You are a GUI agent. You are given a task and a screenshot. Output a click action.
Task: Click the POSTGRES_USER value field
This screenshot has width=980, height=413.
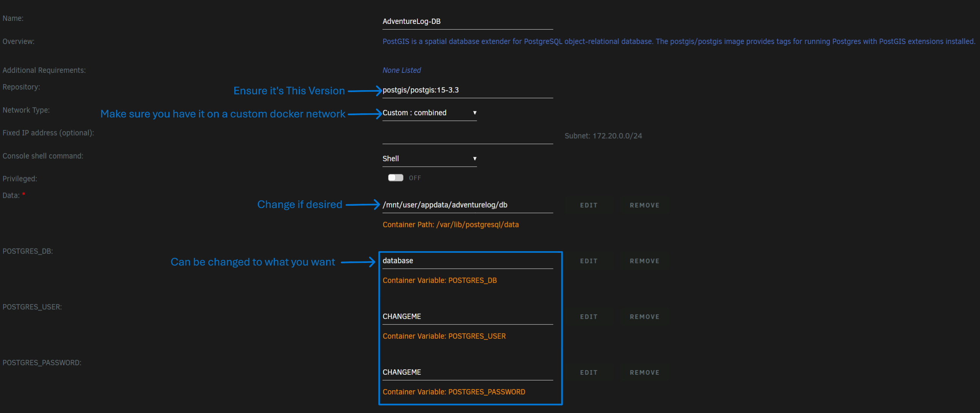(467, 316)
